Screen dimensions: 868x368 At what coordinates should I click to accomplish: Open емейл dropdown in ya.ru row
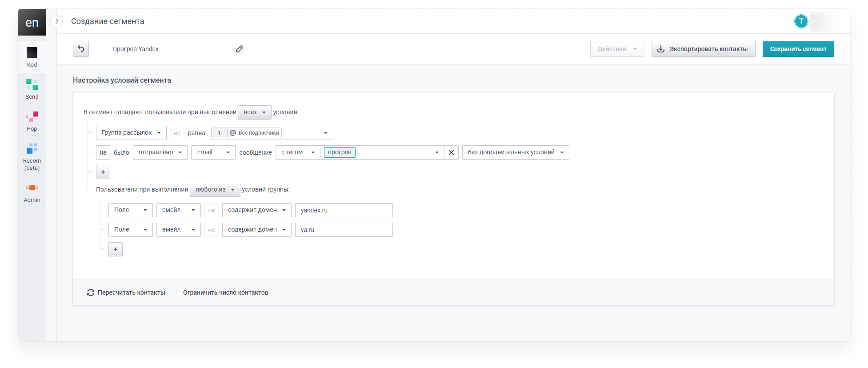(179, 230)
